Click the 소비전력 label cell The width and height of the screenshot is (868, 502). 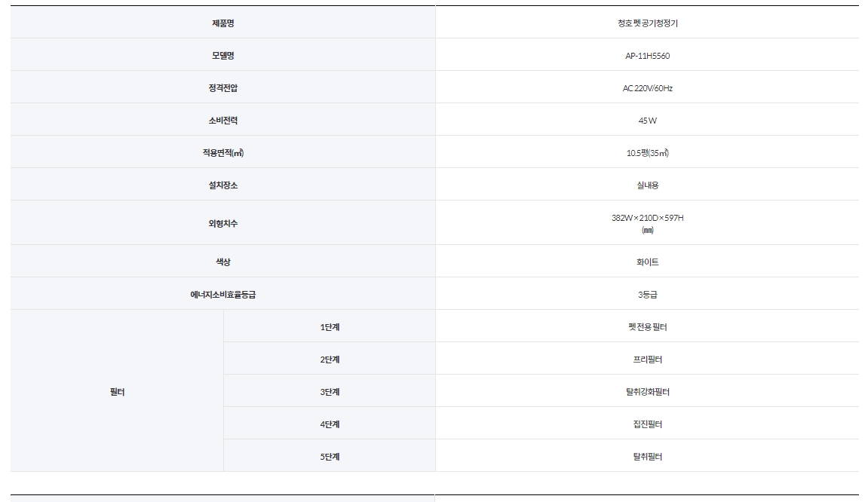pos(222,120)
